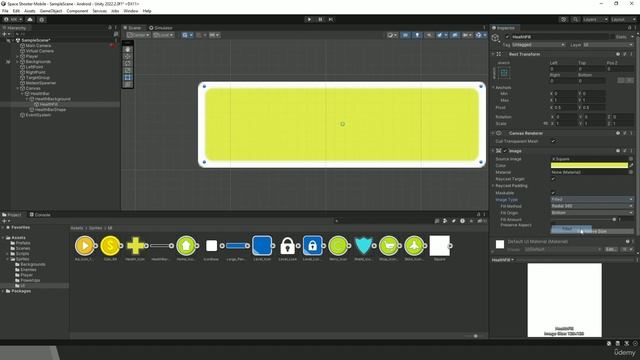
Task: Select the Transform tool in Scene toolbar
Action: click(128, 84)
